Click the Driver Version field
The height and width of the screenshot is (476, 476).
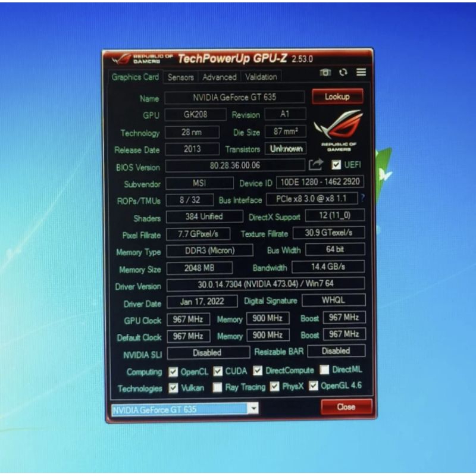(x=265, y=285)
